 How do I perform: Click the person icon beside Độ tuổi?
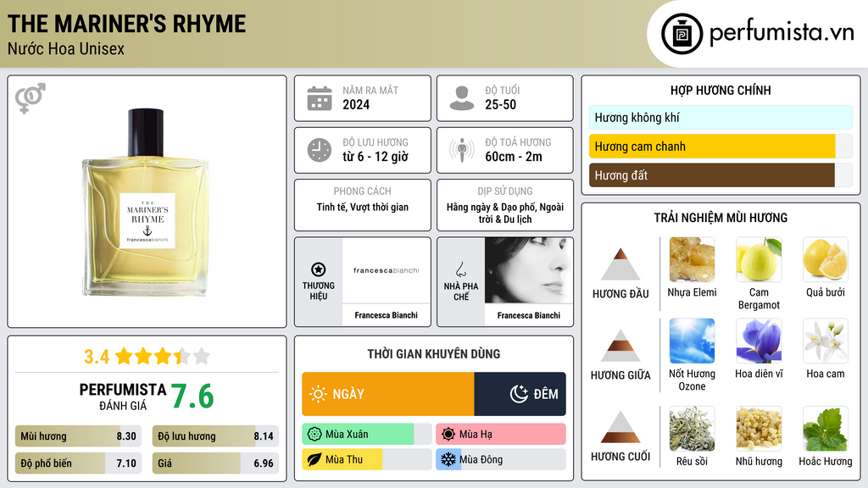(x=462, y=98)
